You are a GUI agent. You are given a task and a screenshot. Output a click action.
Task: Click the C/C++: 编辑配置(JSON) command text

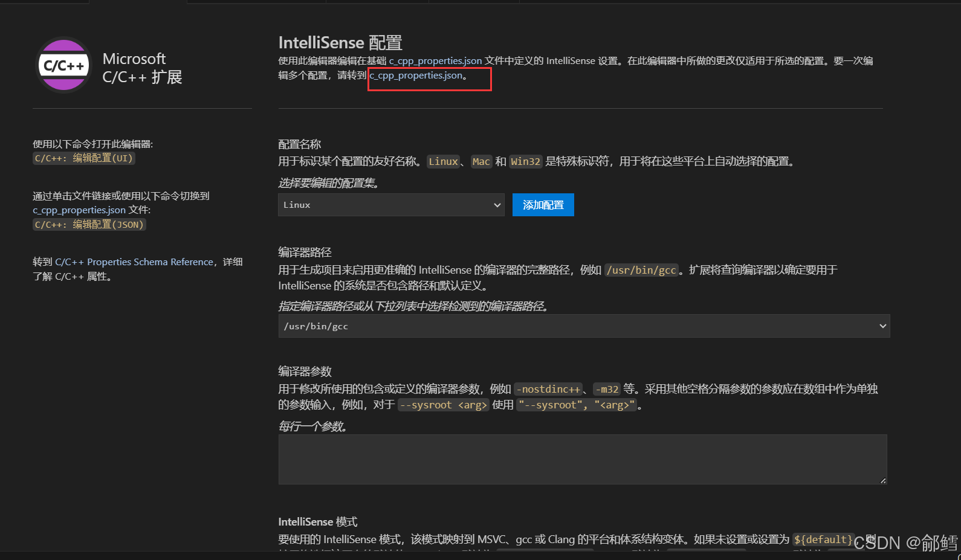[89, 225]
